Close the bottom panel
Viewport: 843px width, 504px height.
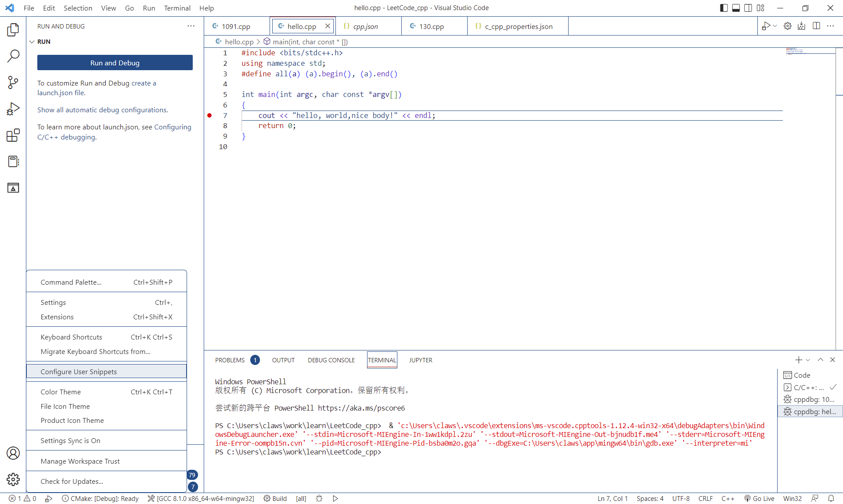pyautogui.click(x=832, y=360)
